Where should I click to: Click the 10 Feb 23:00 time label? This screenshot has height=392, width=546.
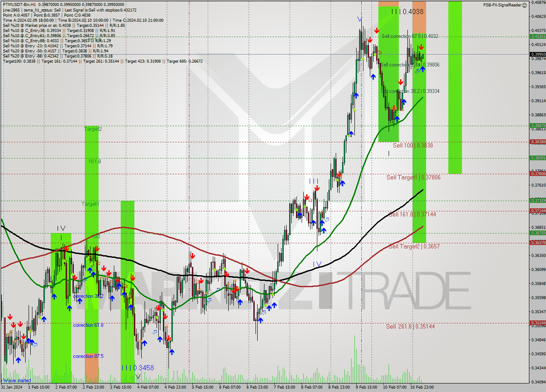[x=422, y=387]
